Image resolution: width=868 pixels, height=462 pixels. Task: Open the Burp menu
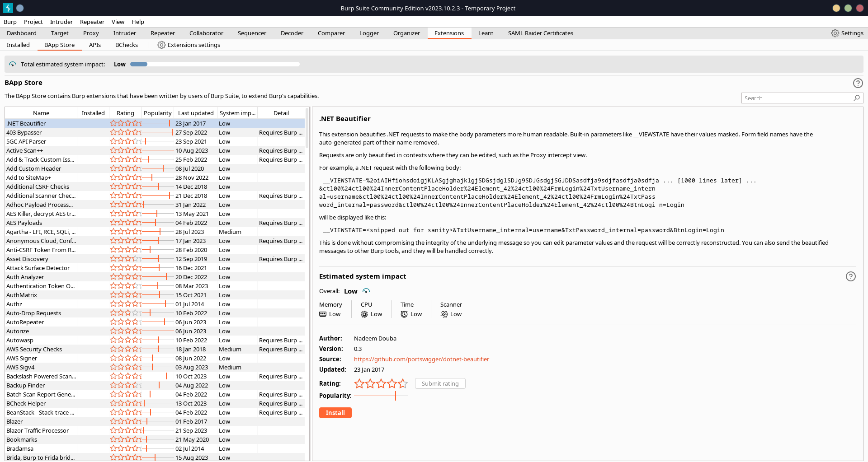(x=10, y=22)
